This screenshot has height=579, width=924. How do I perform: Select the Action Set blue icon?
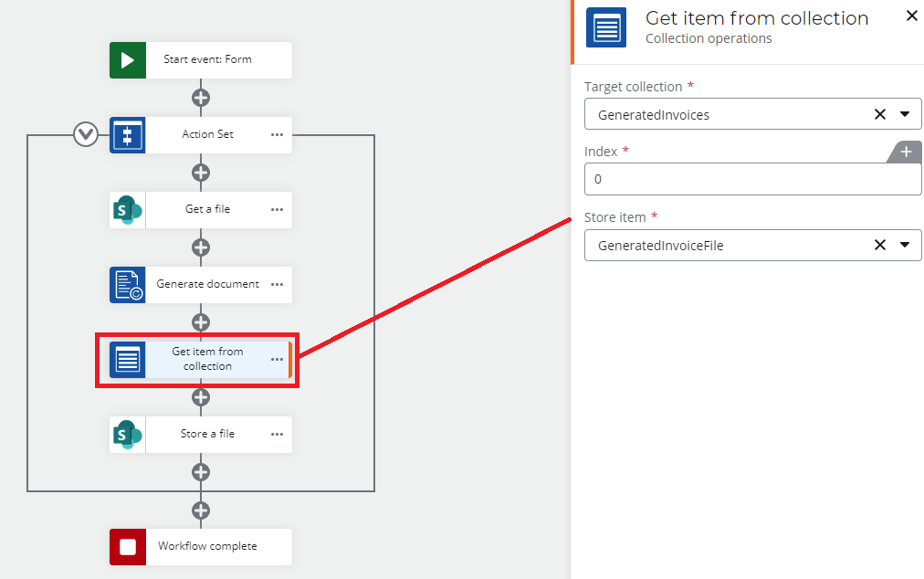128,135
